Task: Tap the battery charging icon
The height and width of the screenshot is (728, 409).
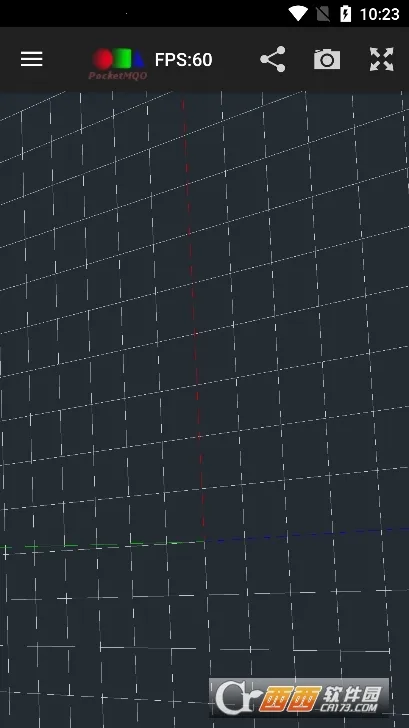Action: 346,14
